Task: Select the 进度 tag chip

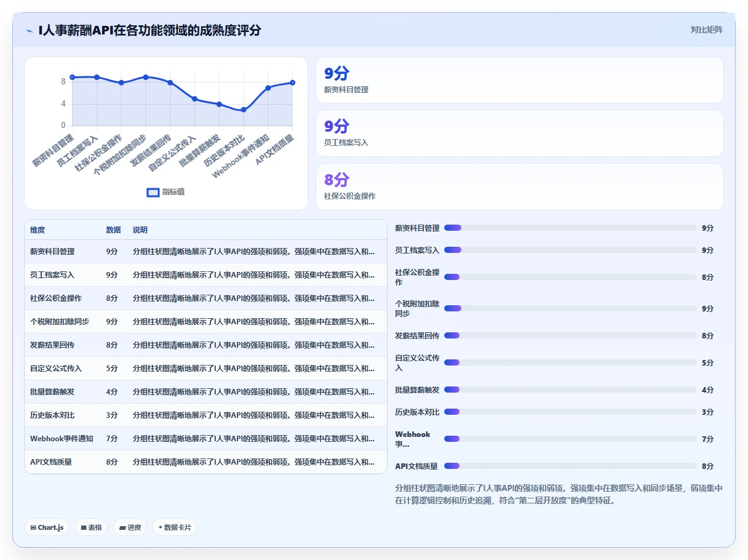Action: pyautogui.click(x=130, y=527)
